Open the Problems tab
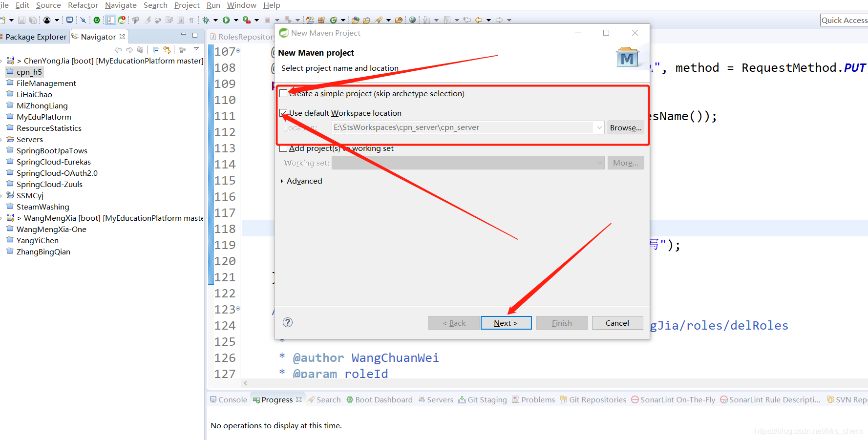 pos(533,399)
